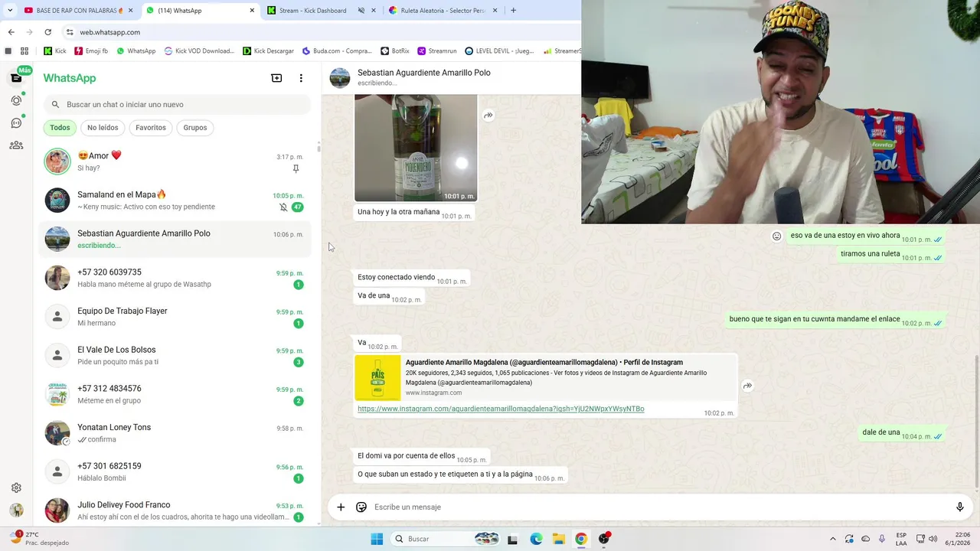Unmute the Stream - Kick Dashboard tab

pos(361,11)
